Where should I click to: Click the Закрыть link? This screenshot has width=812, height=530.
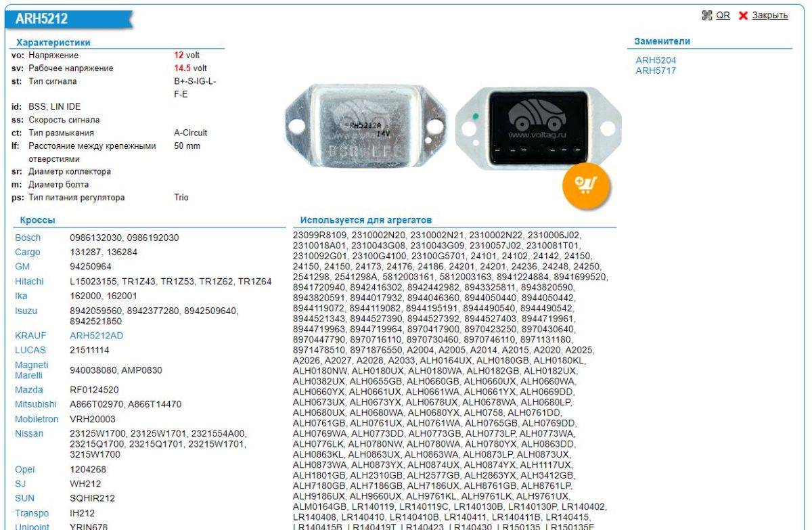tap(769, 16)
